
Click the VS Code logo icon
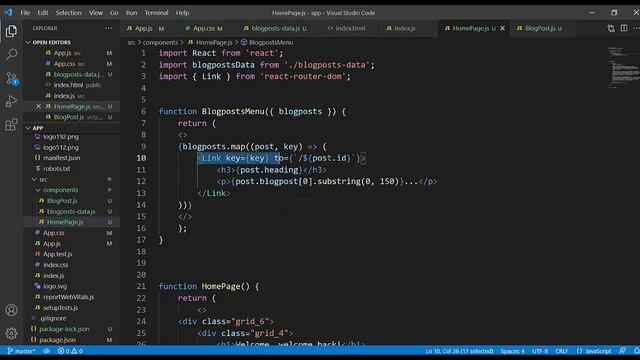pyautogui.click(x=8, y=13)
